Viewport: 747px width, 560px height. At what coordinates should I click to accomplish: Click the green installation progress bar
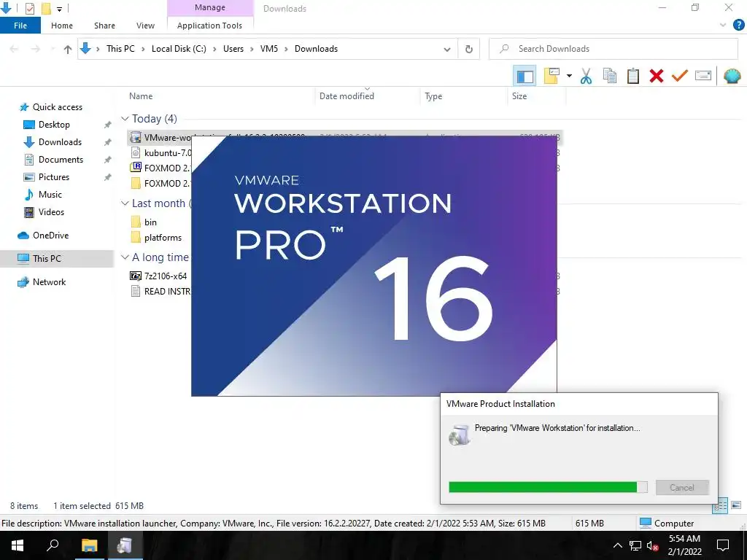pyautogui.click(x=548, y=487)
